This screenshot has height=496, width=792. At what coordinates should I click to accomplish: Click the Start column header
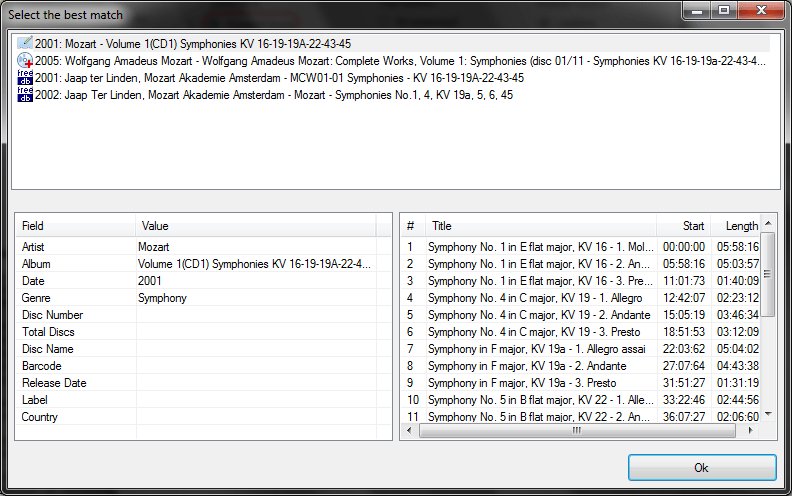683,226
